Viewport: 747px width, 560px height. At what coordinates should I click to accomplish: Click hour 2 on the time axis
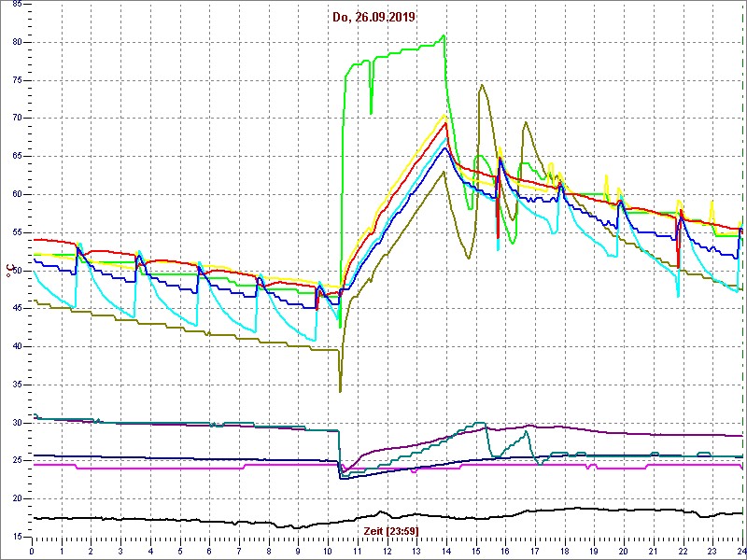click(x=91, y=551)
